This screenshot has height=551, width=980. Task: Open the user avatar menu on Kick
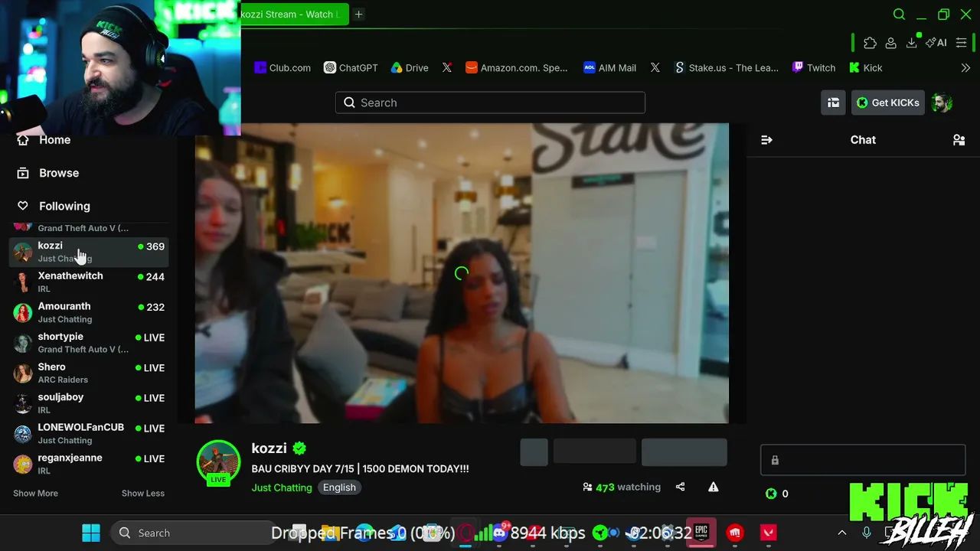[942, 103]
